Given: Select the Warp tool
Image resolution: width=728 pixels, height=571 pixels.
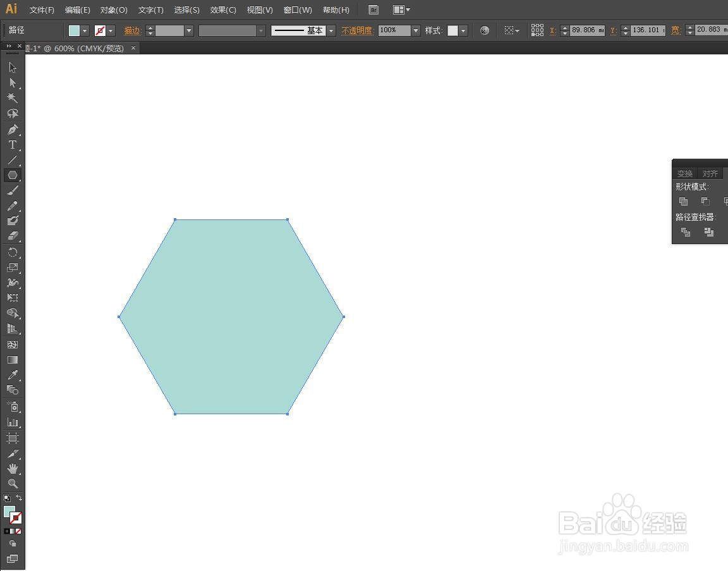Looking at the screenshot, I should pos(13,283).
